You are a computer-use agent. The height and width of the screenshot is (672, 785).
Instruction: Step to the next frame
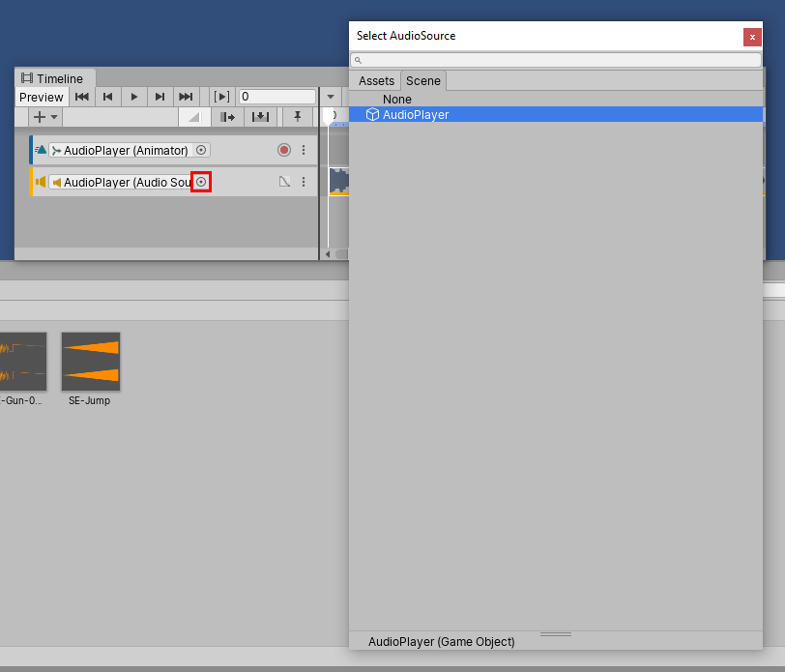pos(160,97)
